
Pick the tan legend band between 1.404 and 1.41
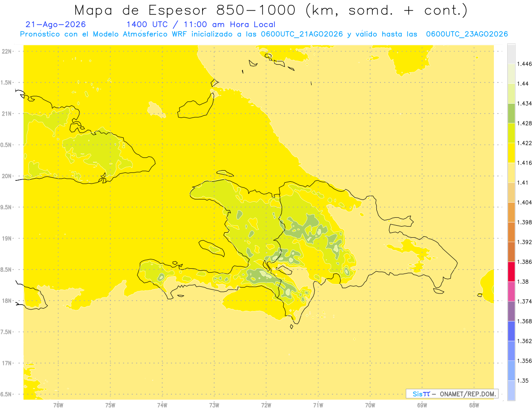[x=511, y=192]
